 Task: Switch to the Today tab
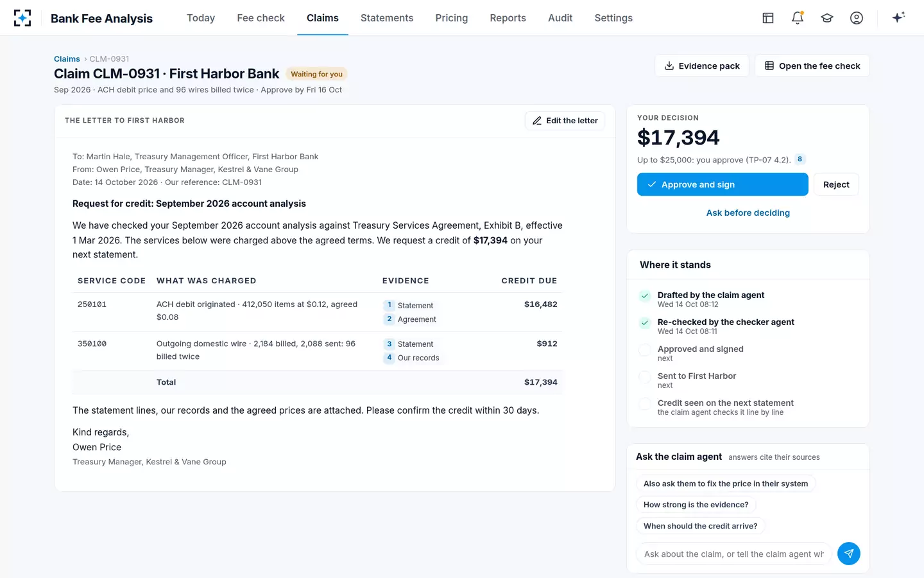tap(201, 18)
